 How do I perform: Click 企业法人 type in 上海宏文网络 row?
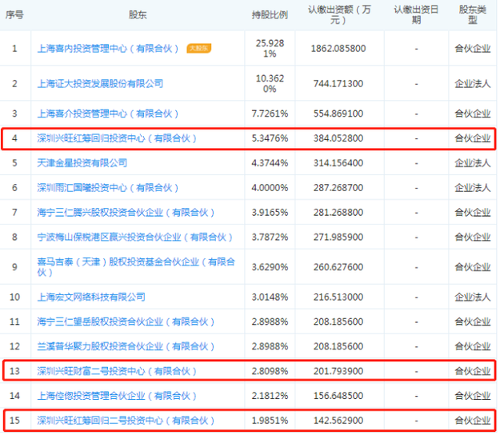473,297
